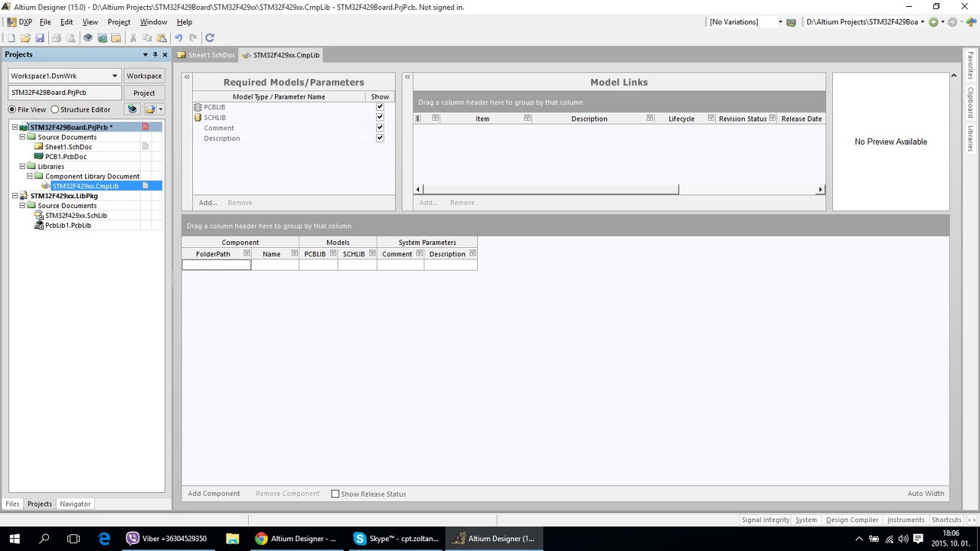This screenshot has height=551, width=980.
Task: Collapse the STM32F429Board.PrjPcb tree node
Action: coord(15,127)
